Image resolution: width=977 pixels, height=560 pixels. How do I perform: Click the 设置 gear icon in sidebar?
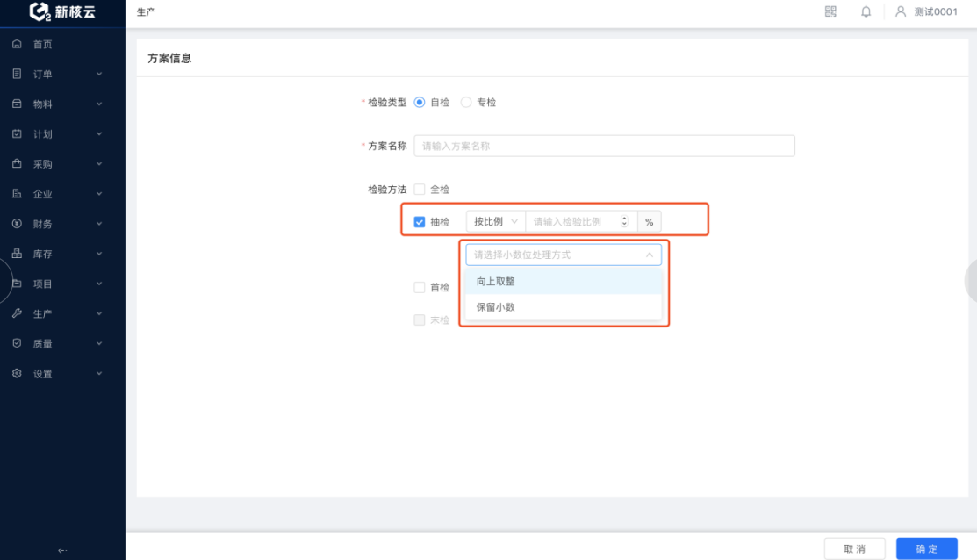click(17, 373)
